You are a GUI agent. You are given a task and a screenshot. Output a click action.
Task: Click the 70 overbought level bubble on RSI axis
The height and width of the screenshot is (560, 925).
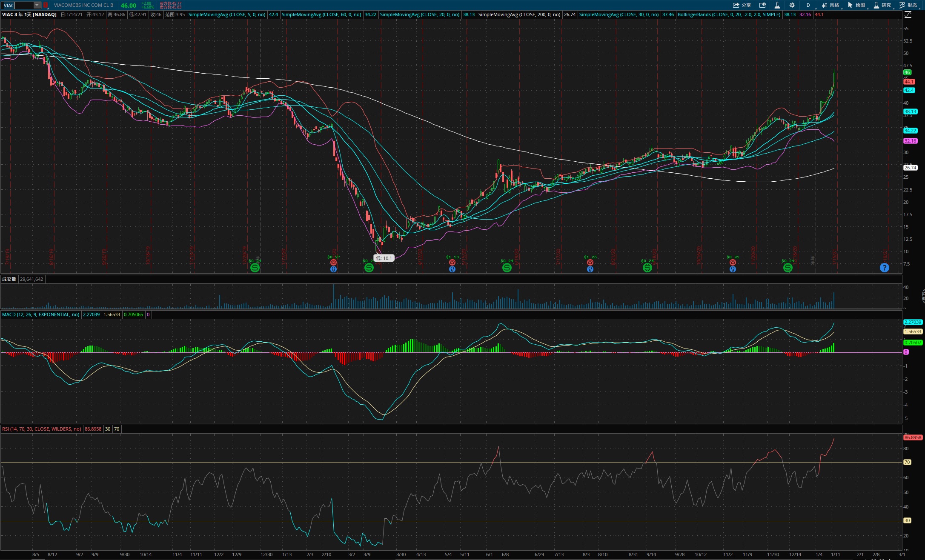point(907,462)
